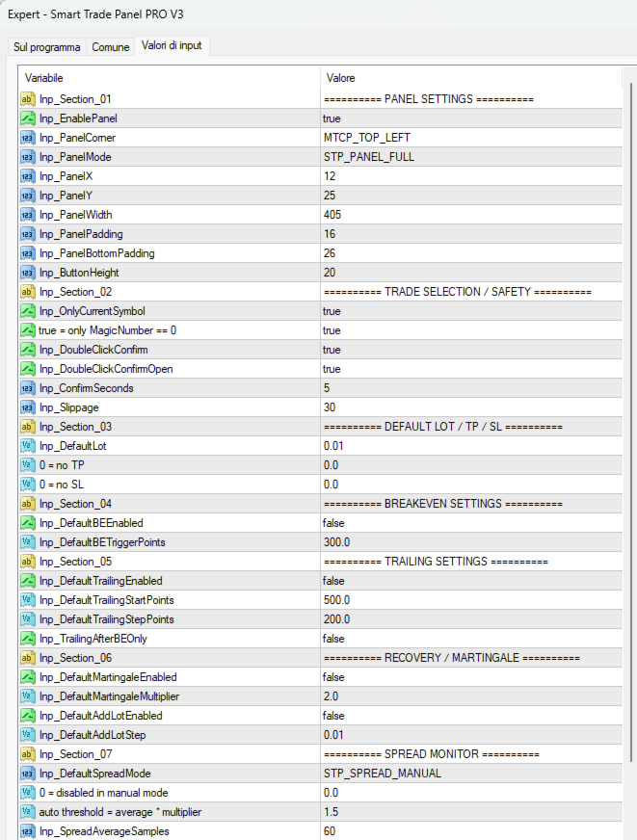
Task: Click the string icon beside Inp_Section_01
Action: [x=27, y=99]
